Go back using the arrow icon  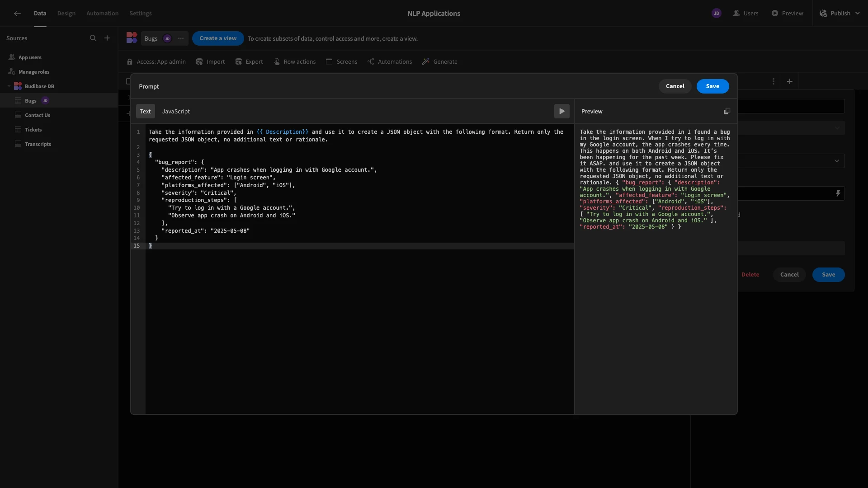point(17,14)
